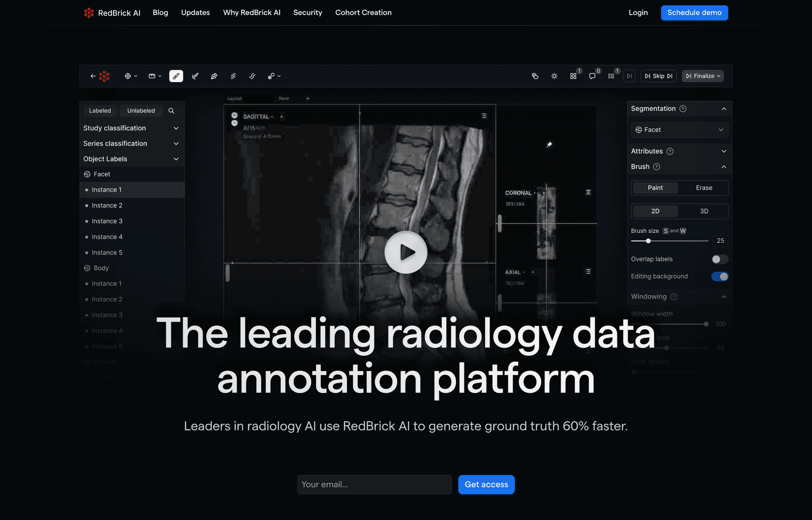Collapse the Windowing section
The image size is (812, 520).
pos(724,297)
